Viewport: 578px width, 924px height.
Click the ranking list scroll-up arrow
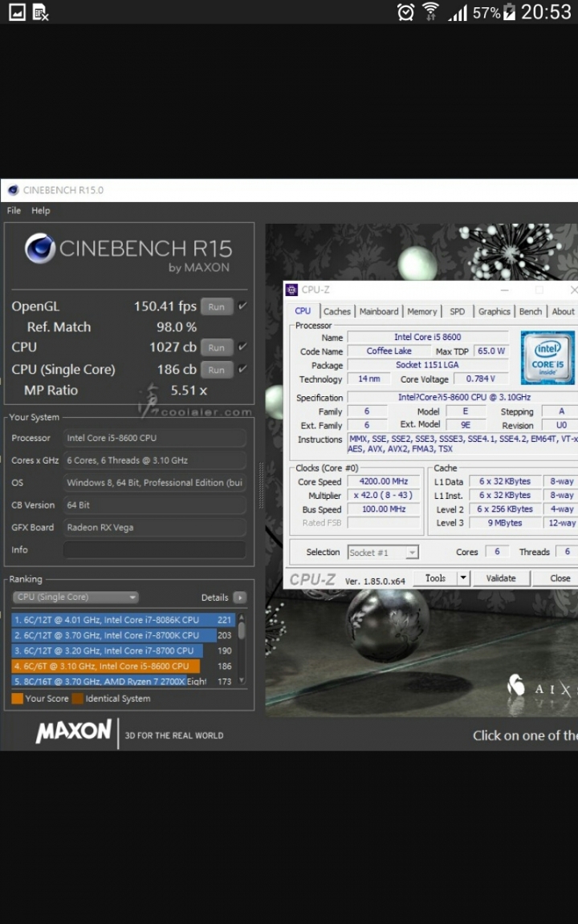click(x=241, y=617)
